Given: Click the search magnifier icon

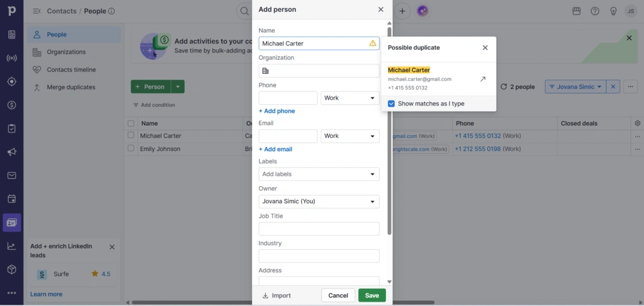Looking at the screenshot, I should point(245,11).
